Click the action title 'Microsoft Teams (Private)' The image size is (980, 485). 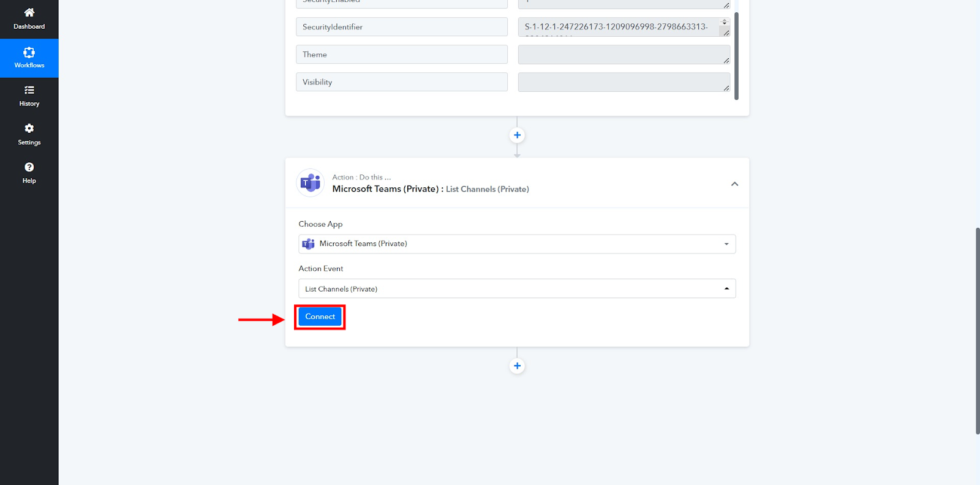pos(385,189)
